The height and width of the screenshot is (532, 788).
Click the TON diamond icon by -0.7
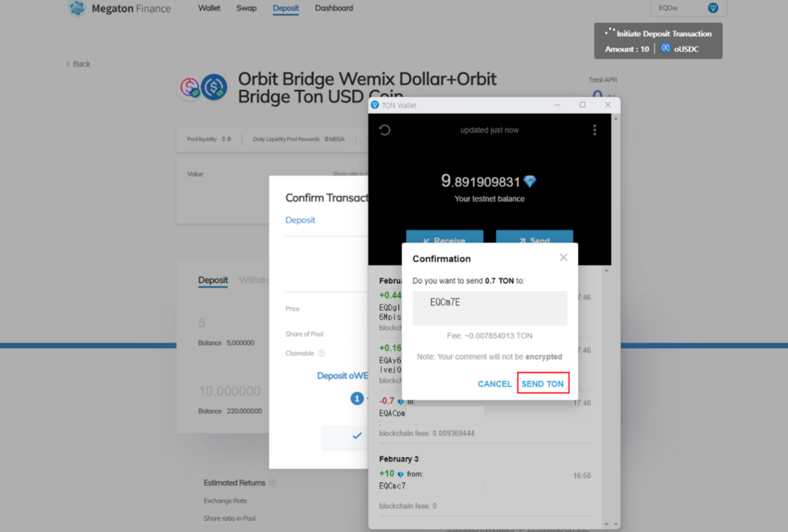tap(400, 401)
